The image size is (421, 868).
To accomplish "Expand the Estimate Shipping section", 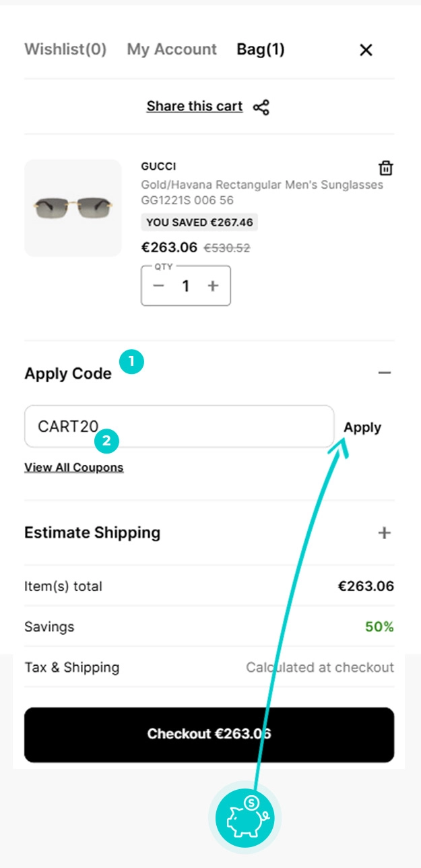I will pyautogui.click(x=385, y=533).
